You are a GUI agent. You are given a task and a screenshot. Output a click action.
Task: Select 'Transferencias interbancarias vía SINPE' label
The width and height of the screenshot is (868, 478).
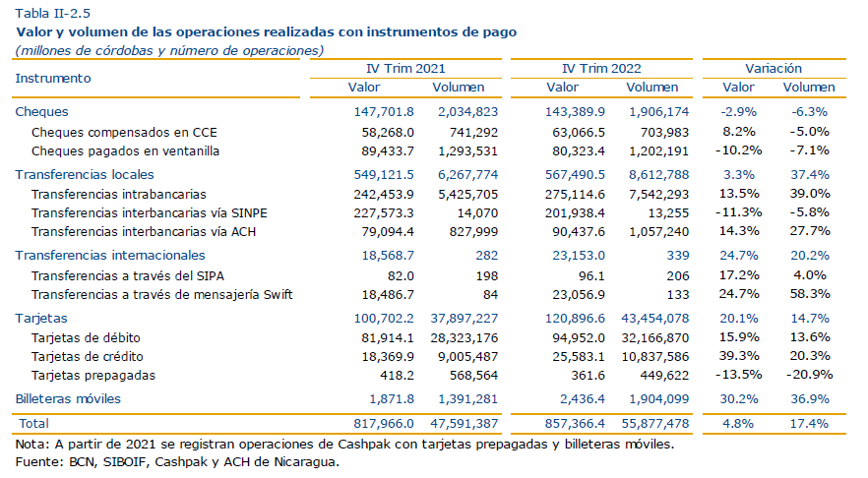point(149,213)
